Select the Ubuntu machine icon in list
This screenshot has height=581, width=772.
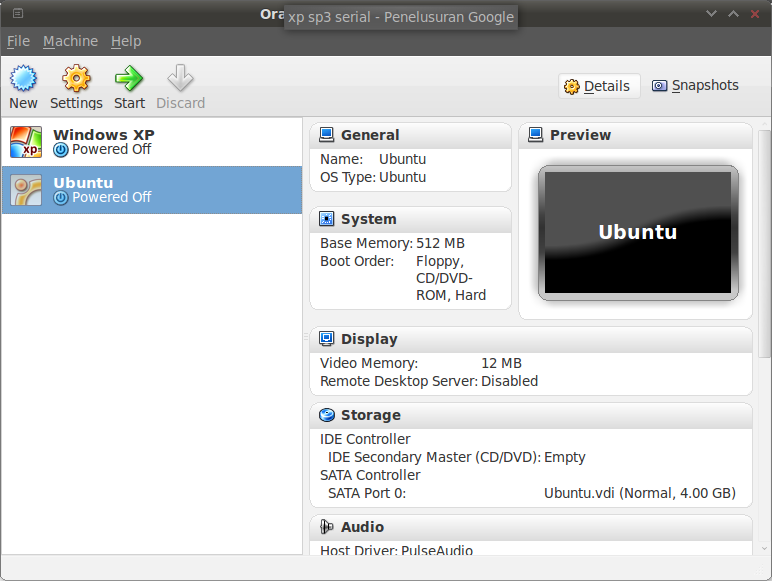click(x=26, y=190)
